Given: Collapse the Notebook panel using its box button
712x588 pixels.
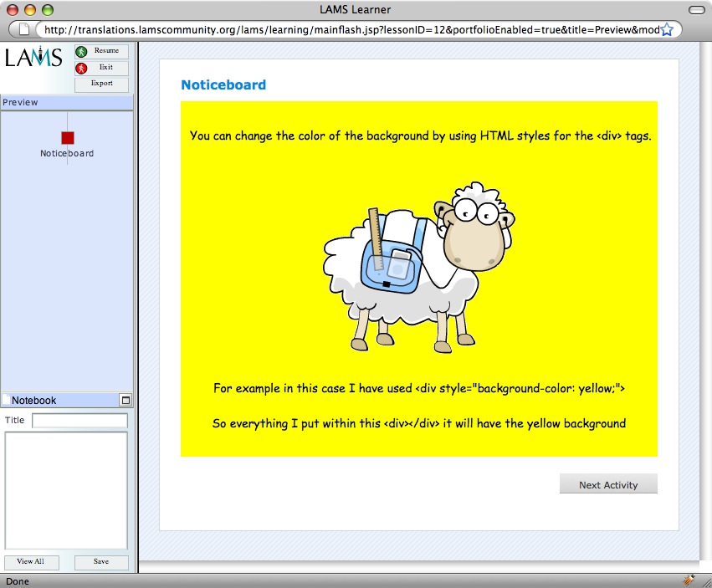Looking at the screenshot, I should [x=125, y=401].
